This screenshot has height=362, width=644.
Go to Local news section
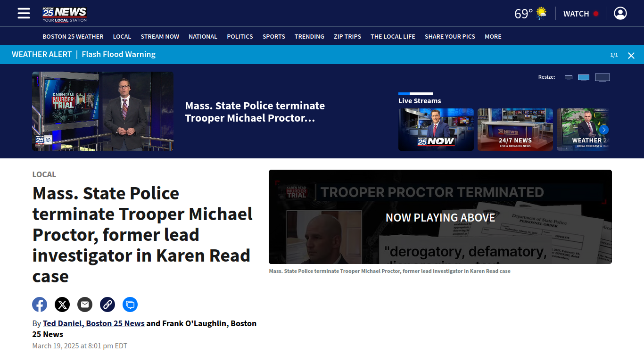pyautogui.click(x=122, y=36)
